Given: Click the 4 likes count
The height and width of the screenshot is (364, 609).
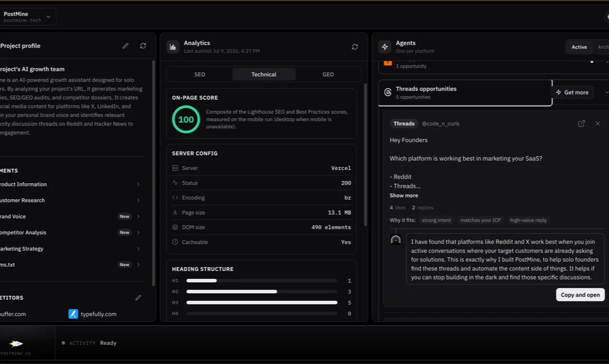Looking at the screenshot, I should point(398,208).
